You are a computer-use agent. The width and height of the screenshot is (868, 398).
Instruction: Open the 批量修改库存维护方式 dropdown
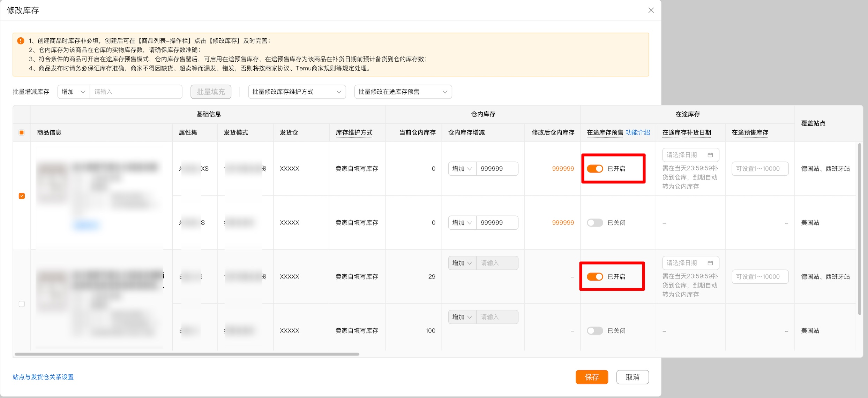297,92
